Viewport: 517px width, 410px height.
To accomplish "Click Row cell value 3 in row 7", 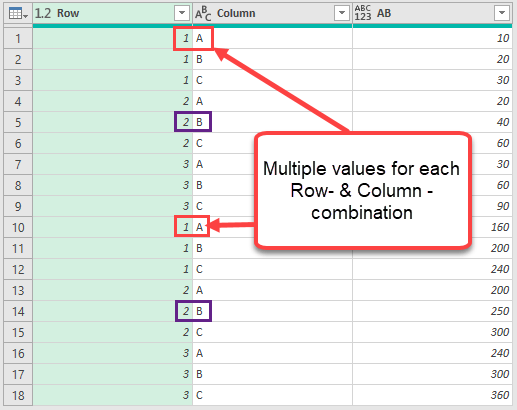I will point(112,164).
